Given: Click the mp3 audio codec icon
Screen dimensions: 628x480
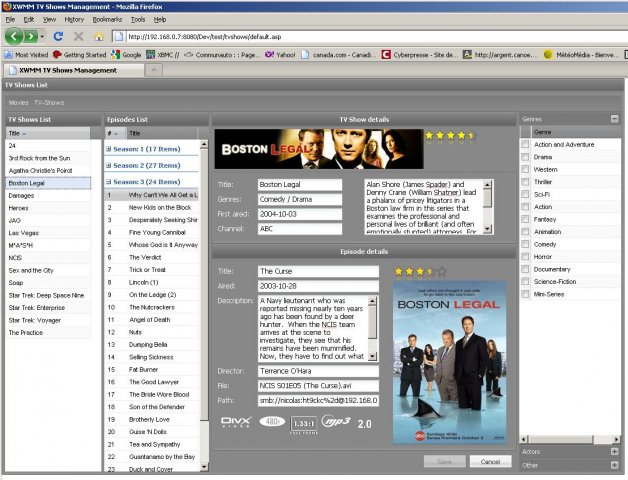Looking at the screenshot, I should (336, 421).
